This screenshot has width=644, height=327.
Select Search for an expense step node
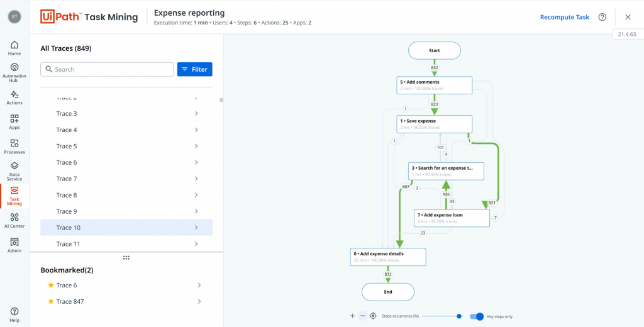(446, 171)
